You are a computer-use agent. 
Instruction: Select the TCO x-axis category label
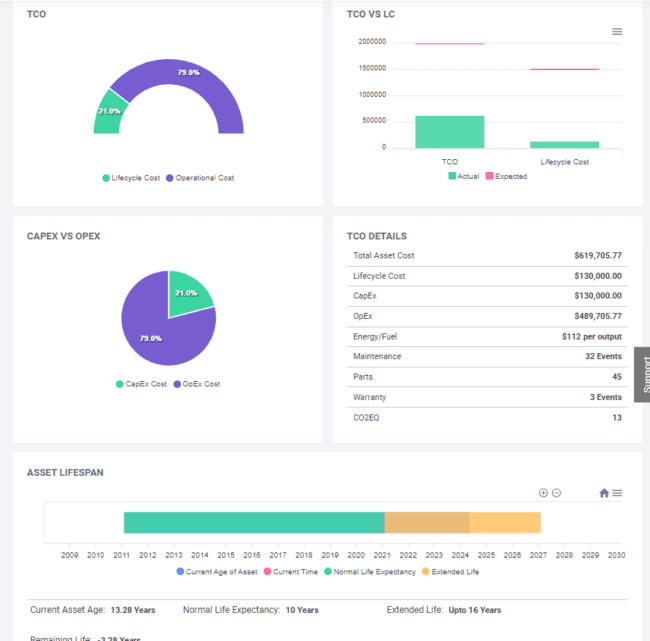(450, 162)
